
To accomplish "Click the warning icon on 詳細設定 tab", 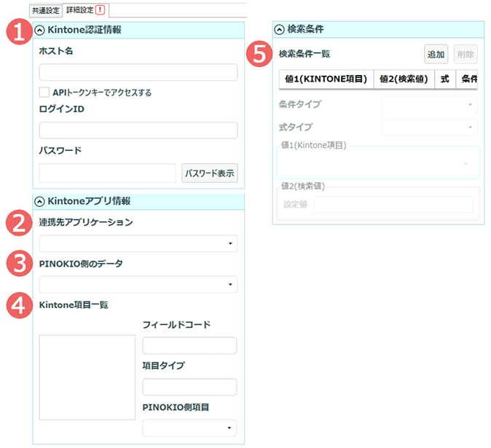I will [100, 10].
